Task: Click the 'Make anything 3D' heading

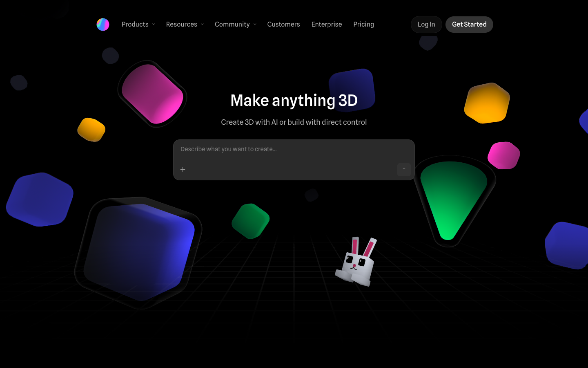Action: coord(294,101)
